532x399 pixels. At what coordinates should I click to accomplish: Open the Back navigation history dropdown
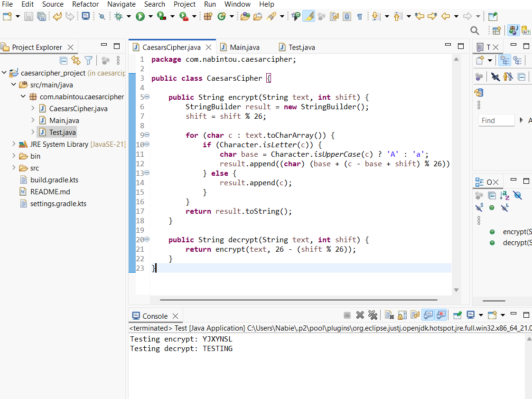pyautogui.click(x=456, y=16)
